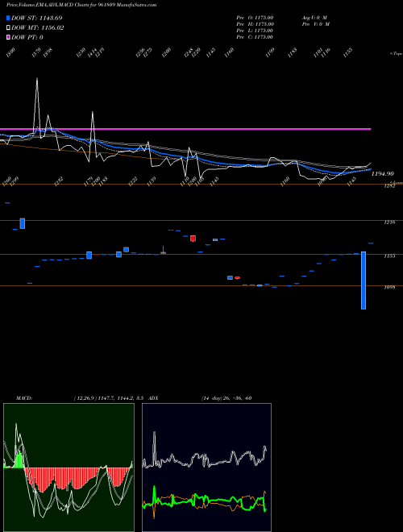Click the 'Pre C: 1175.00' close value
The width and height of the screenshot is (403, 532).
point(255,37)
